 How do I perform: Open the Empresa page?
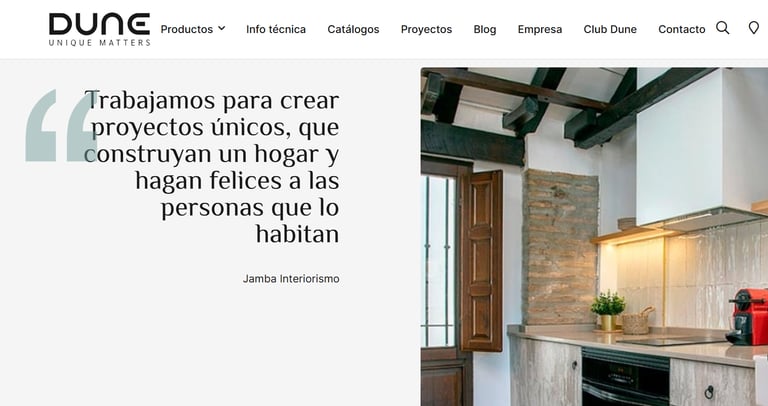(540, 29)
